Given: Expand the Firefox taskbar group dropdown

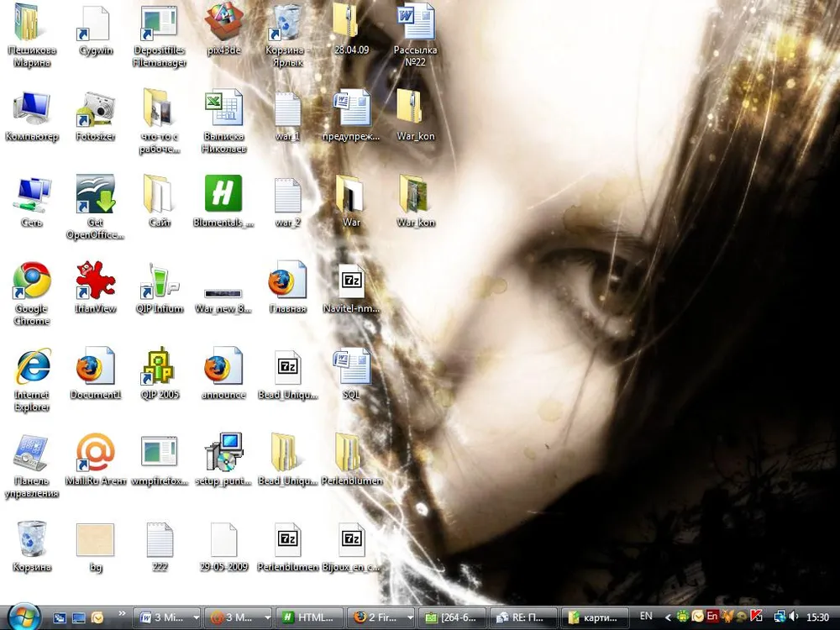Looking at the screenshot, I should tap(410, 617).
